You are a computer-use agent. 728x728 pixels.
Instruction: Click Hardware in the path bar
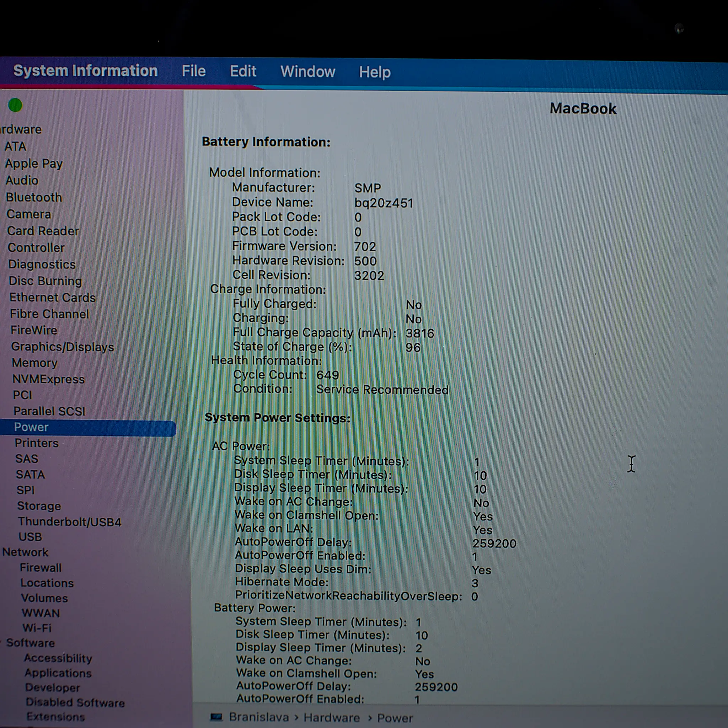click(332, 717)
